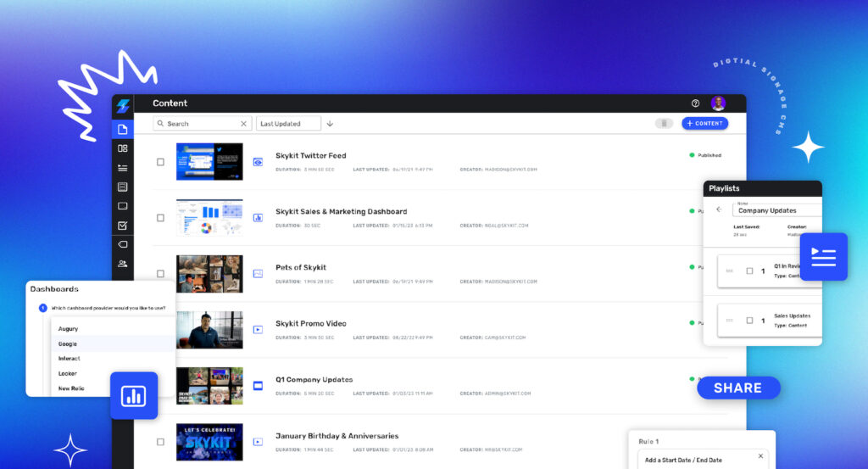The width and height of the screenshot is (868, 469).
Task: Open the Last Updated sort dropdown
Action: pyautogui.click(x=288, y=124)
